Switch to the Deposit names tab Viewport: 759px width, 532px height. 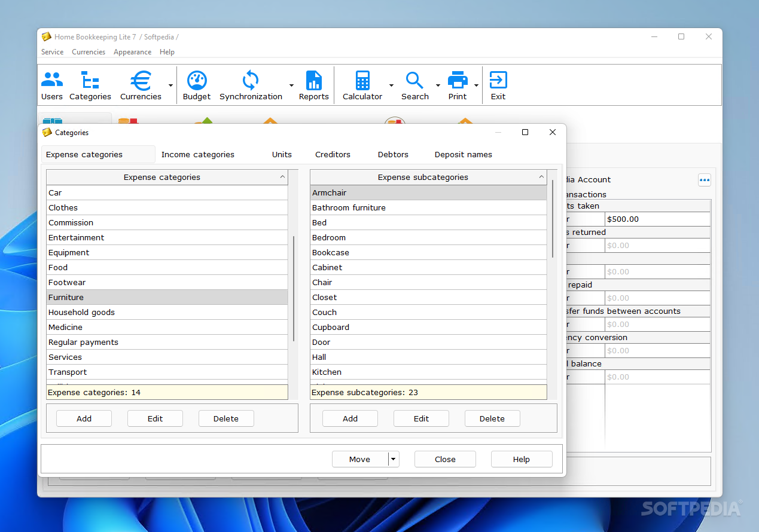(x=464, y=154)
